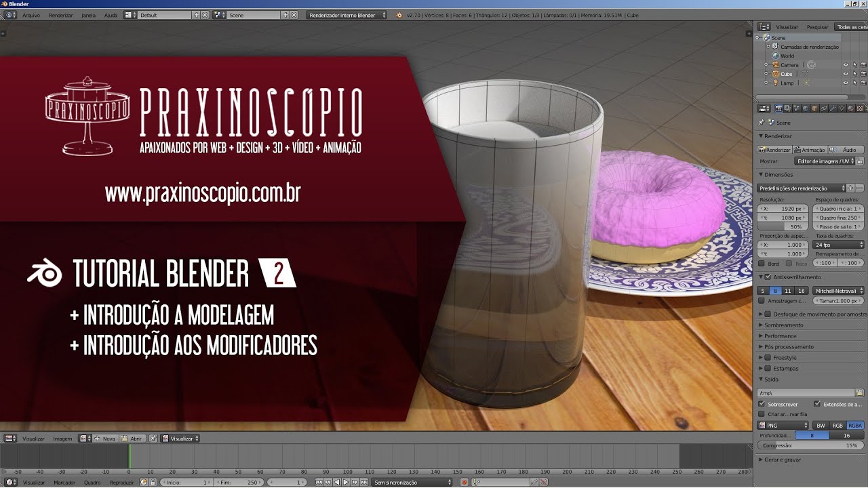Open 'Editor de imagens / UV' display dropdown
The width and height of the screenshot is (868, 488).
[825, 161]
